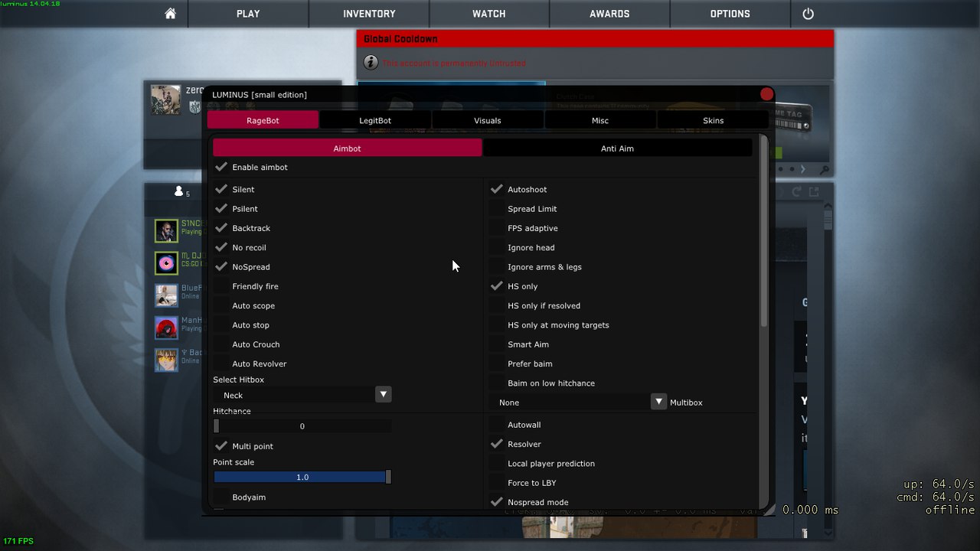Select friend avatar S1NC
Screen dimensions: 980x551
(166, 231)
